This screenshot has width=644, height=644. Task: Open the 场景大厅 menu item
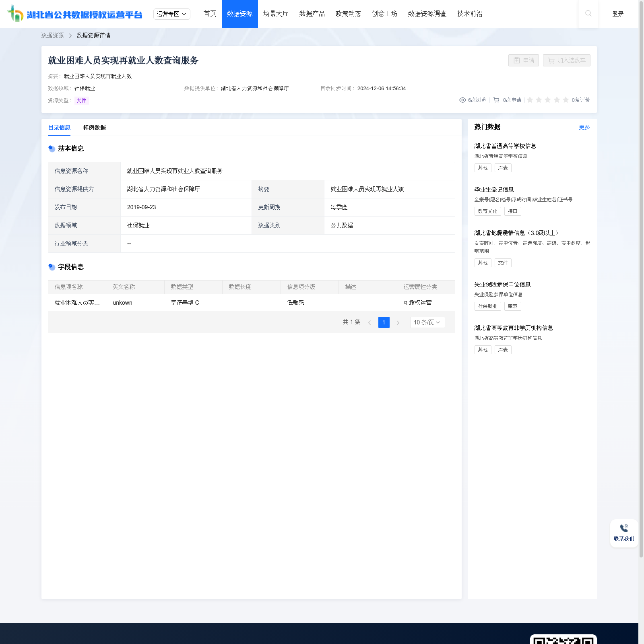pyautogui.click(x=276, y=14)
